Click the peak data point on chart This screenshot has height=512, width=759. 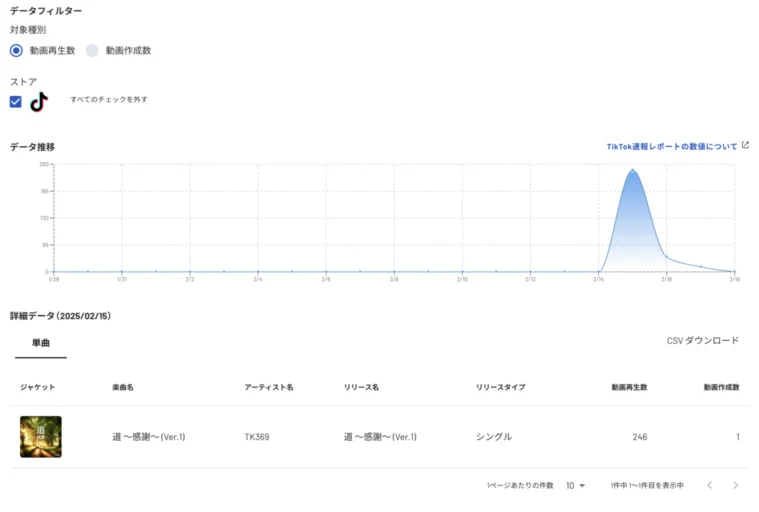632,171
